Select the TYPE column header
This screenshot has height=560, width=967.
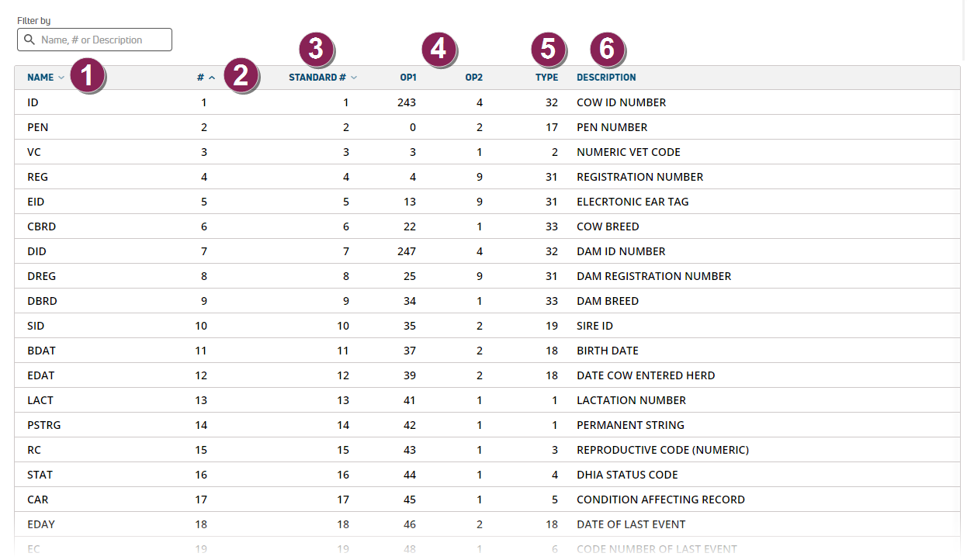(x=546, y=78)
